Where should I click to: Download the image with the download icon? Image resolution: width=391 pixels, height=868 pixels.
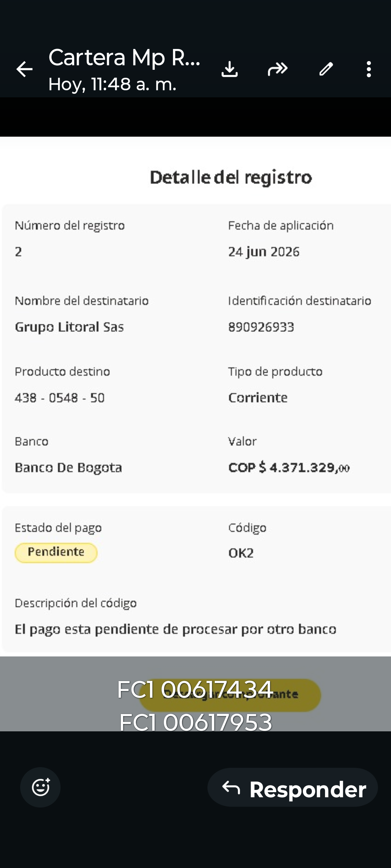click(x=229, y=69)
